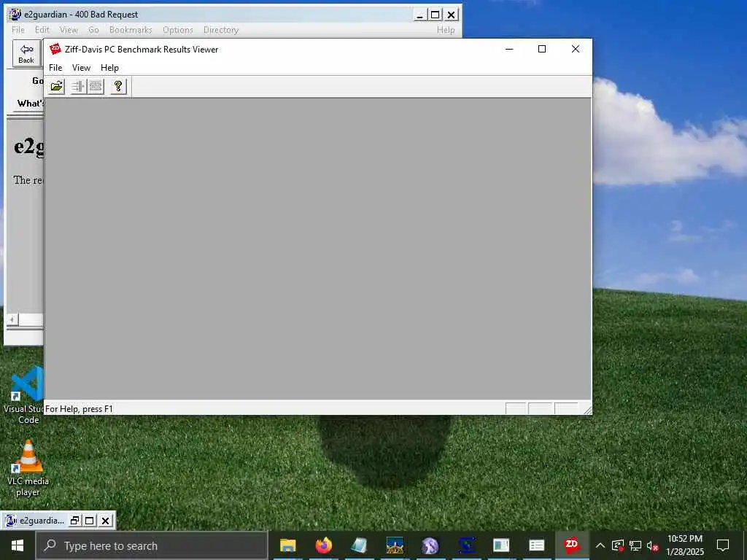Image resolution: width=747 pixels, height=560 pixels.
Task: Select the VLC media player desktop shortcut
Action: [x=28, y=467]
